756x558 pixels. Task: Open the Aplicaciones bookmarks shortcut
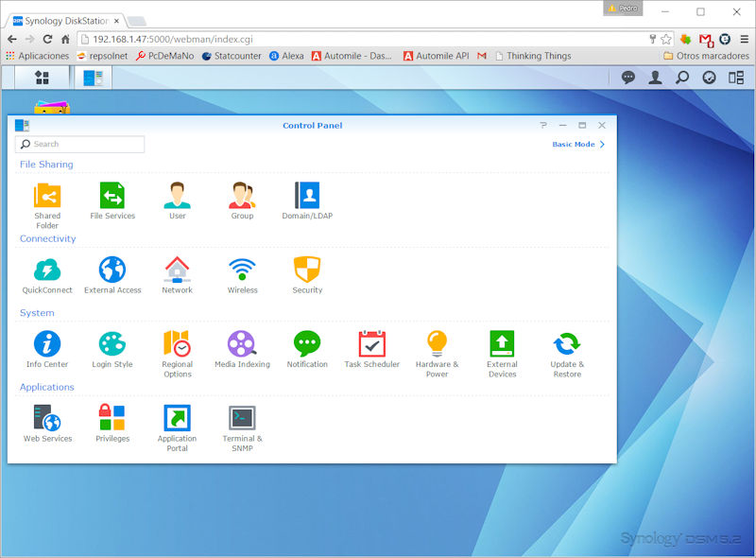[x=38, y=56]
